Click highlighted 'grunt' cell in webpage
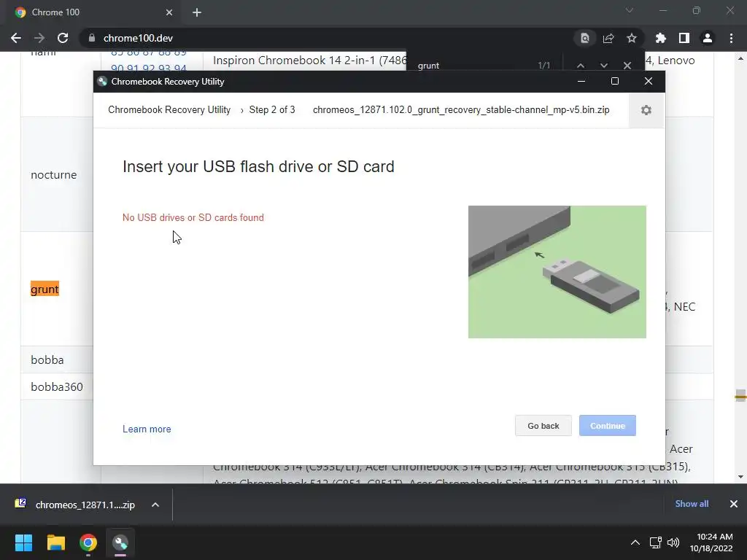 [44, 289]
